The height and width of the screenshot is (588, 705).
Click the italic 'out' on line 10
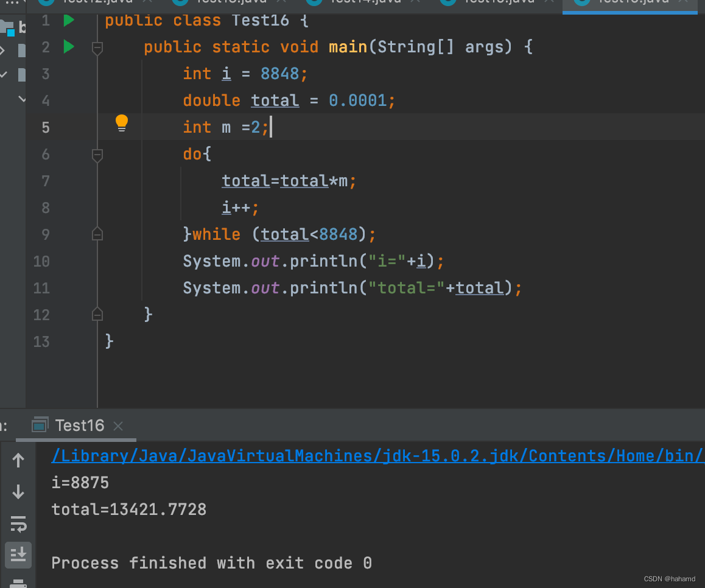pos(265,261)
